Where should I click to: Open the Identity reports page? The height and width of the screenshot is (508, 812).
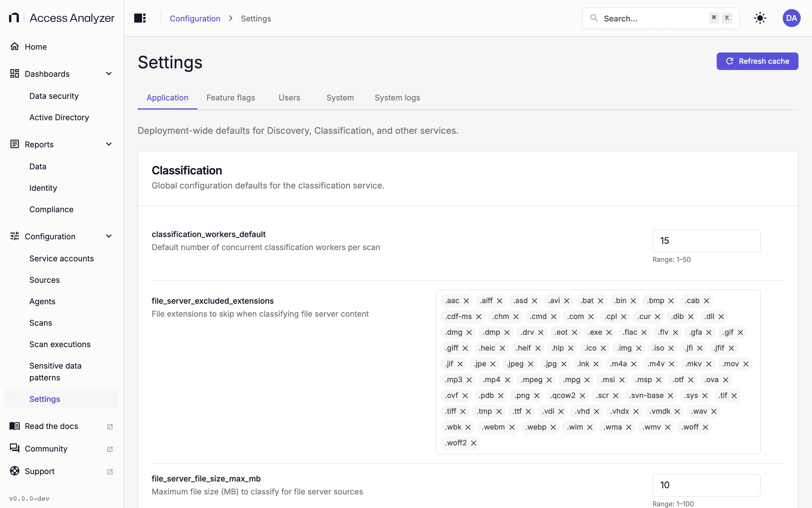coord(43,188)
